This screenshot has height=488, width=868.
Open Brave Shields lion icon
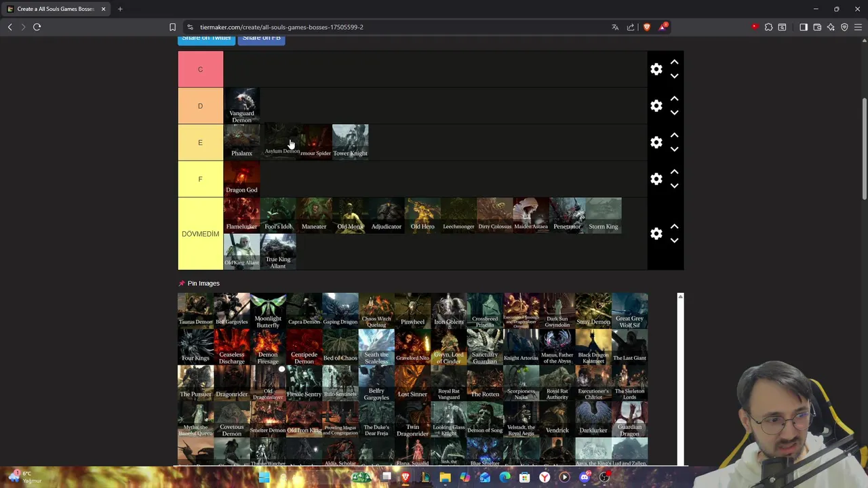(x=646, y=27)
